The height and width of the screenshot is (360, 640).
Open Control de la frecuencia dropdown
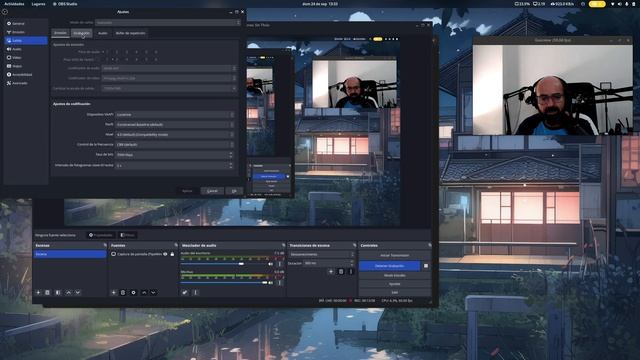[x=175, y=144]
